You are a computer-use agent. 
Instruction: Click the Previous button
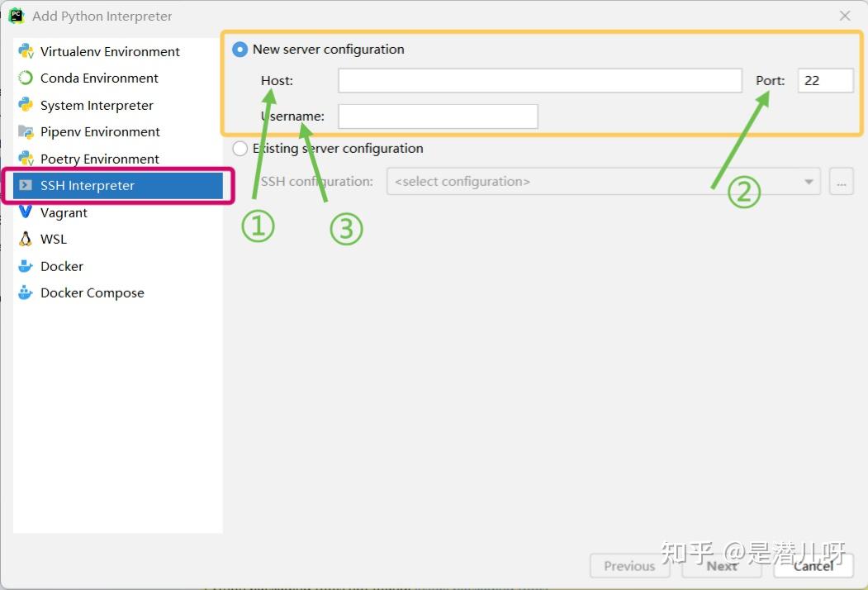pyautogui.click(x=629, y=566)
